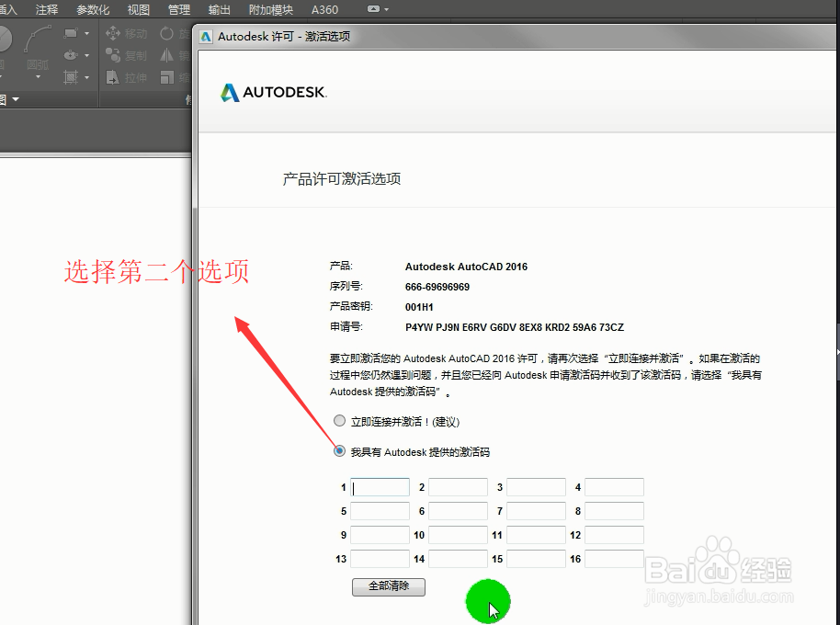The height and width of the screenshot is (625, 840).
Task: Click activation code field 16
Action: coord(615,559)
